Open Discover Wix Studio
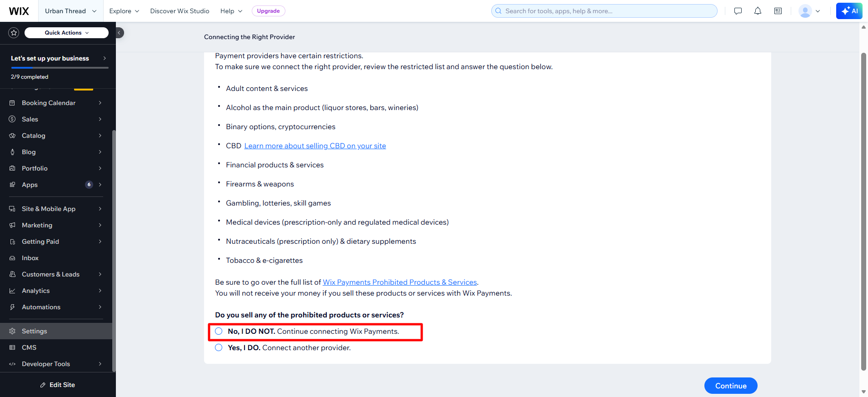This screenshot has height=397, width=868. pyautogui.click(x=180, y=11)
